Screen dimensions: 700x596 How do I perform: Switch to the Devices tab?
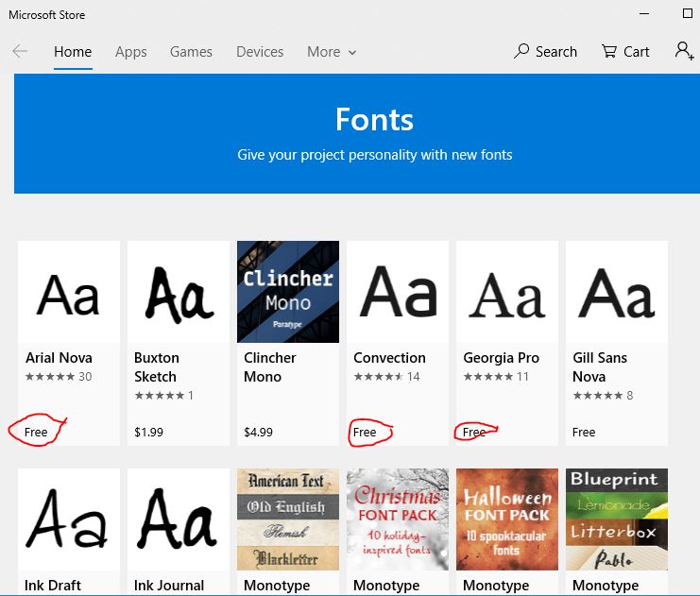coord(260,52)
